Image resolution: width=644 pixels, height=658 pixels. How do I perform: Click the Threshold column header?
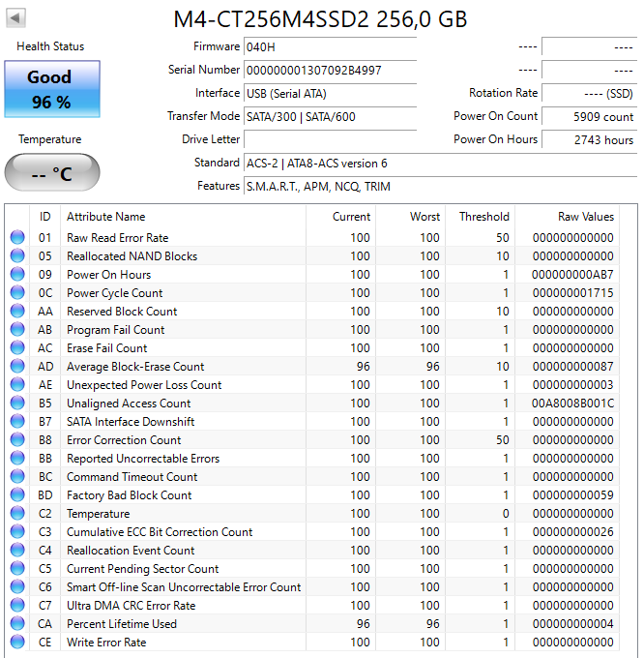(483, 217)
